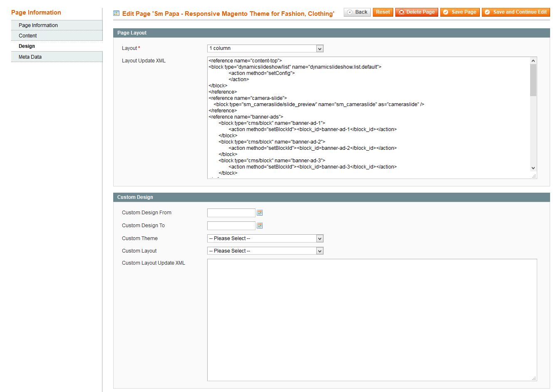Open the Custom Design From calendar picker
Image resolution: width=553 pixels, height=392 pixels.
pos(260,213)
